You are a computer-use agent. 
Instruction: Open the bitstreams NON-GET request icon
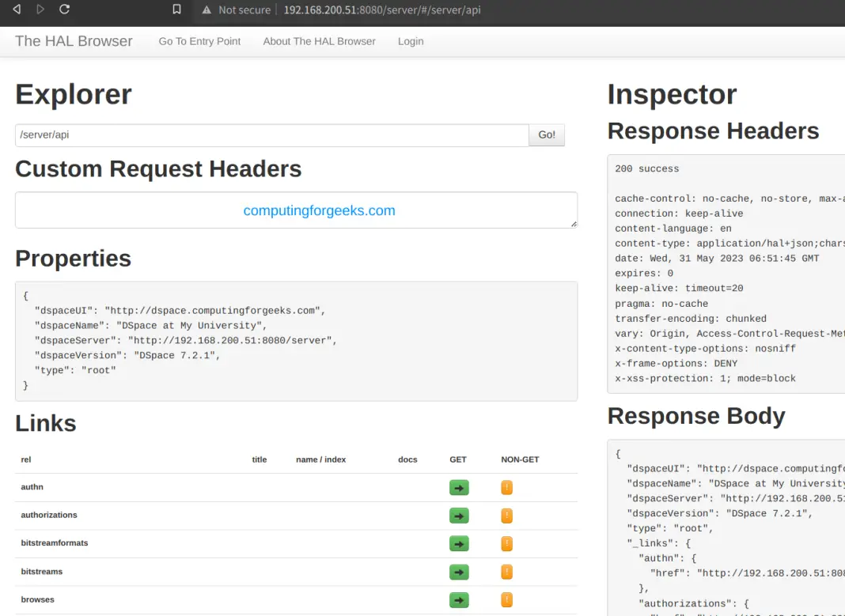[506, 572]
